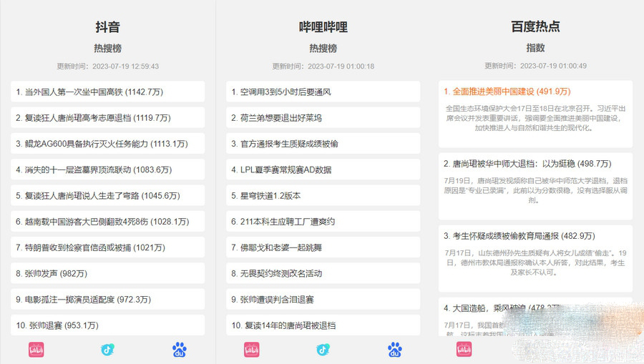Select Douyin item 特朗普收到检察官信函或被捕
This screenshot has width=644, height=364.
pyautogui.click(x=107, y=247)
